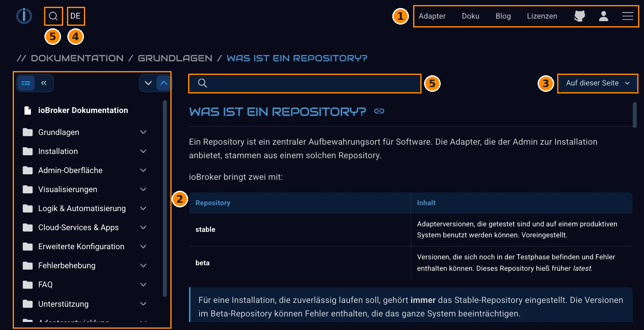This screenshot has height=330, width=644.
Task: Go to DOKUMENTATION breadcrumb
Action: [x=77, y=58]
